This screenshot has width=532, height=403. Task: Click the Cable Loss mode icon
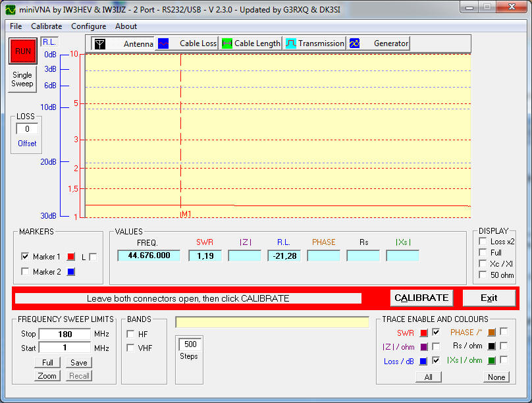click(163, 43)
